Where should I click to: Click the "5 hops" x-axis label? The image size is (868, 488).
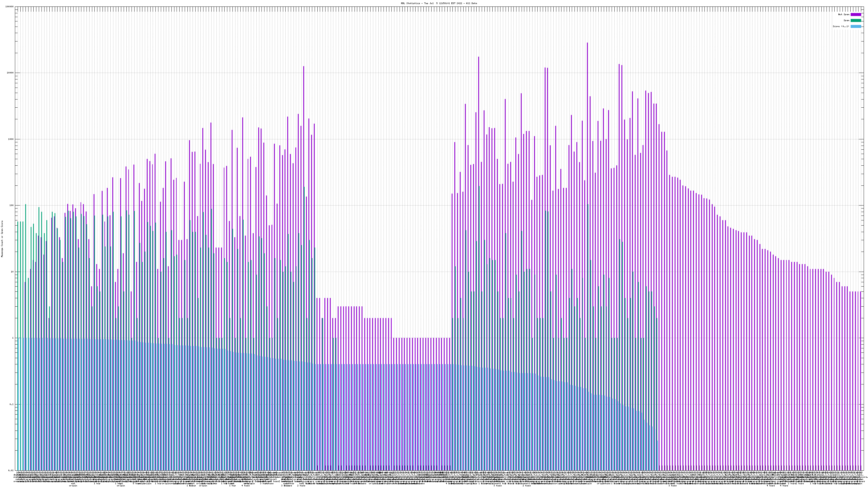pyautogui.click(x=137, y=484)
